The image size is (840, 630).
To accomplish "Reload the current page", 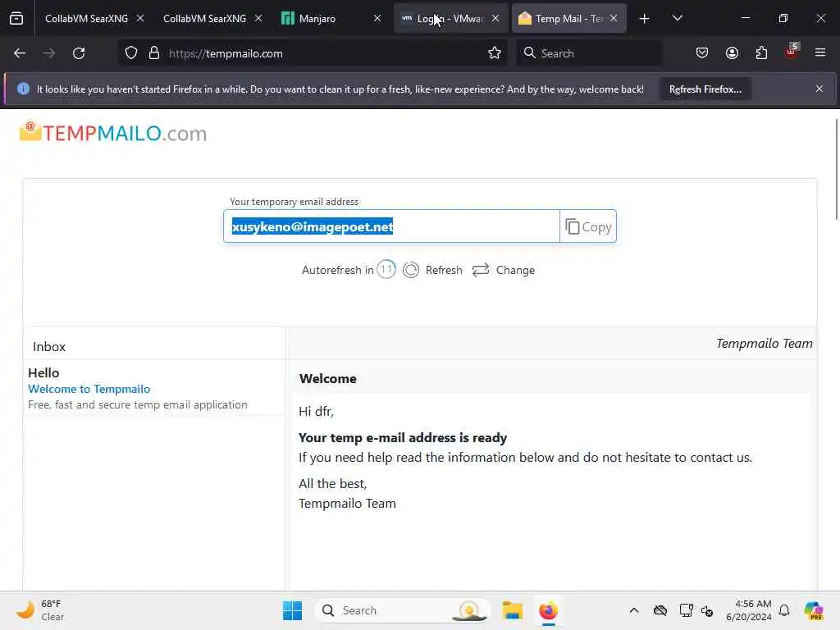I will 79,53.
